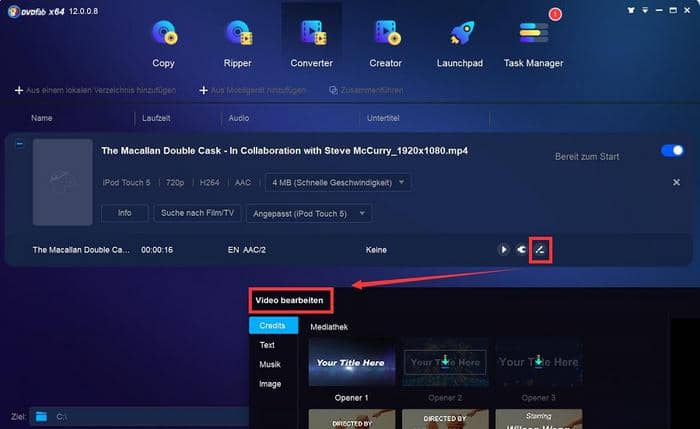Click the 'Untertitel' column header
Viewport: 700px width, 429px height.
pyautogui.click(x=383, y=118)
